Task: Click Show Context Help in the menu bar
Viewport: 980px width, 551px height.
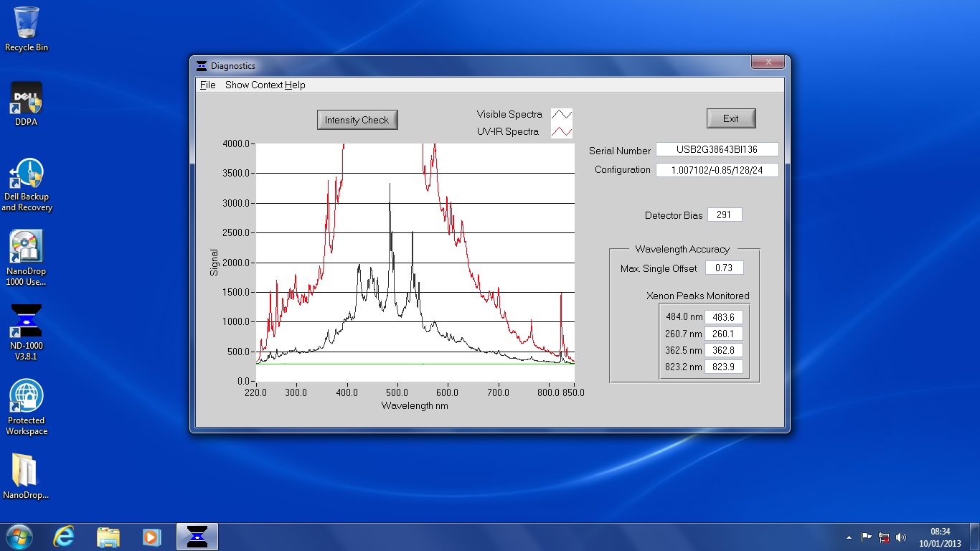Action: [265, 85]
